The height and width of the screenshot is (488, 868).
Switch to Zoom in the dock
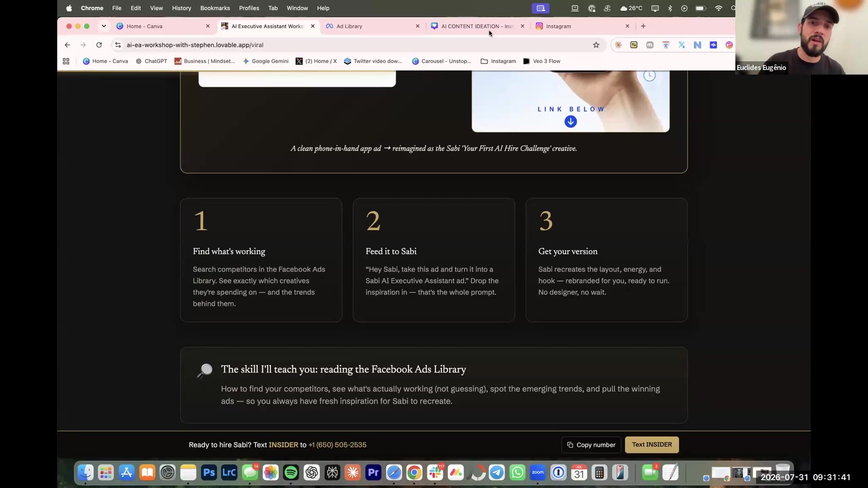(538, 472)
